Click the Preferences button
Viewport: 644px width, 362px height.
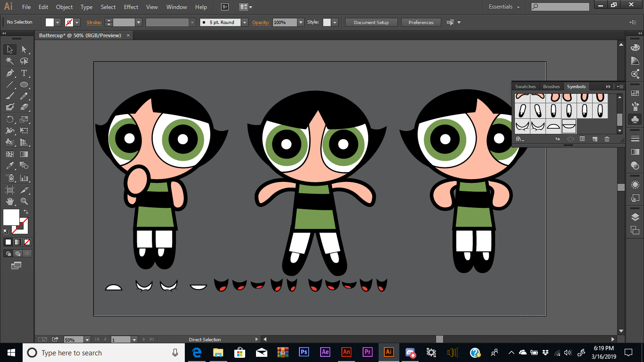[421, 22]
